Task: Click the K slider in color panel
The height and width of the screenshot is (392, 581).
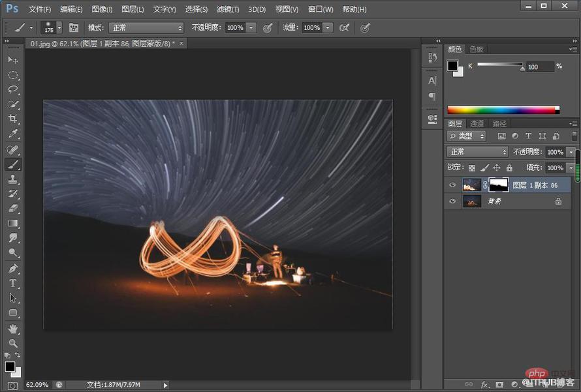Action: coord(500,65)
